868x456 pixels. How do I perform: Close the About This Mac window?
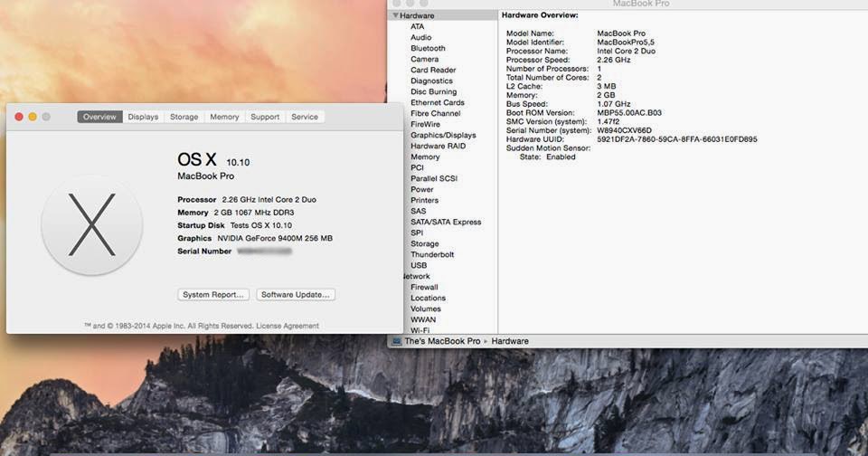(19, 117)
